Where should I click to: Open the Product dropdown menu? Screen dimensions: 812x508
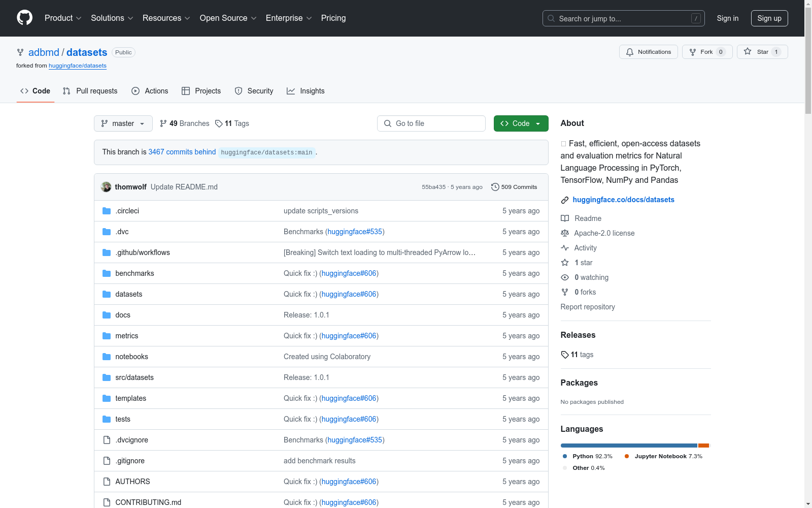pyautogui.click(x=63, y=18)
